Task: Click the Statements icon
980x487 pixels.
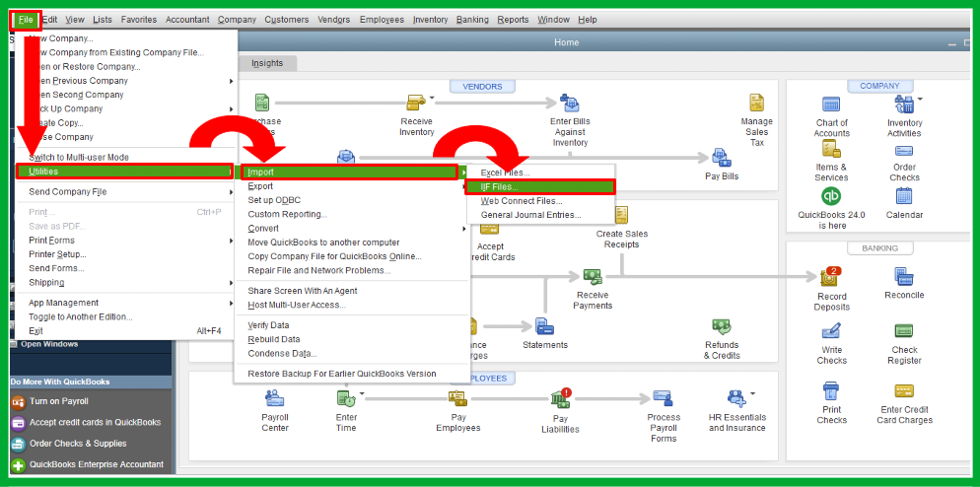Action: coord(544,325)
